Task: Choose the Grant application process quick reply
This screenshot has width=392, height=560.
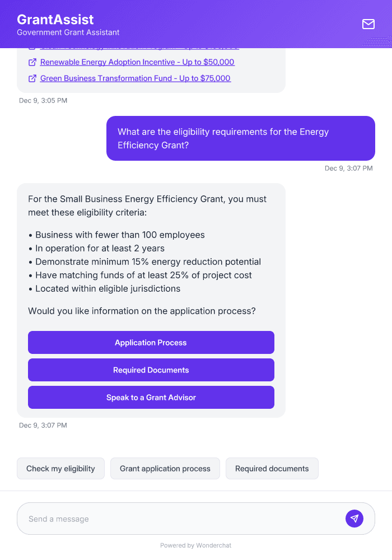Action: [165, 468]
